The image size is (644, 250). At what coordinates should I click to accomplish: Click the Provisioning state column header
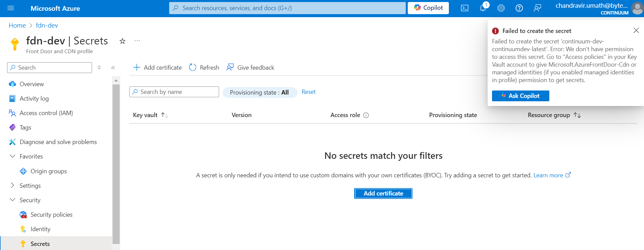pyautogui.click(x=453, y=115)
